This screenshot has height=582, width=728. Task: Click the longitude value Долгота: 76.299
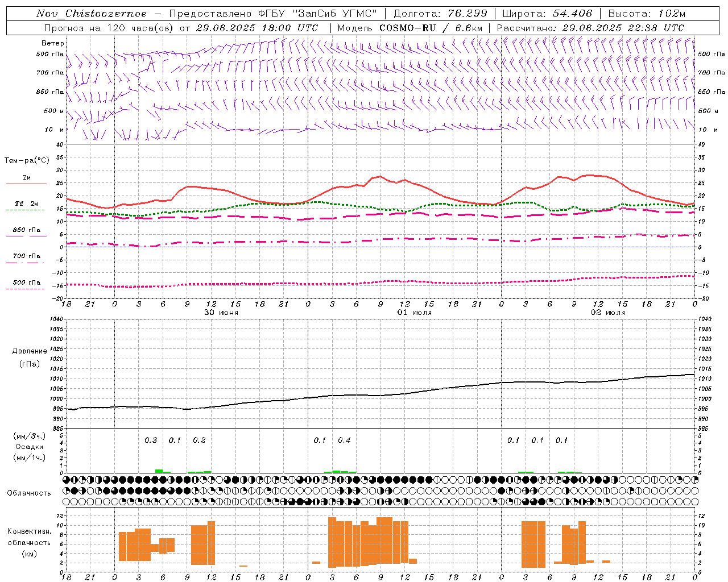pyautogui.click(x=440, y=14)
